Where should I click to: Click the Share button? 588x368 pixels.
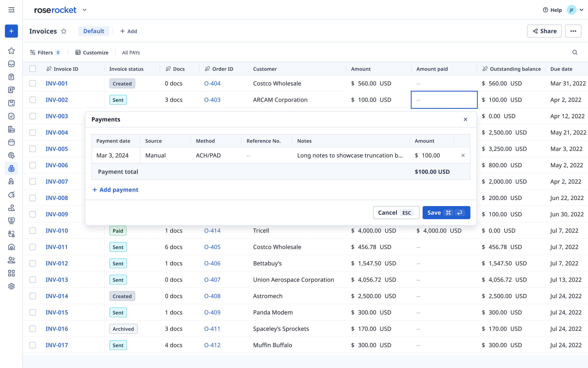click(544, 31)
